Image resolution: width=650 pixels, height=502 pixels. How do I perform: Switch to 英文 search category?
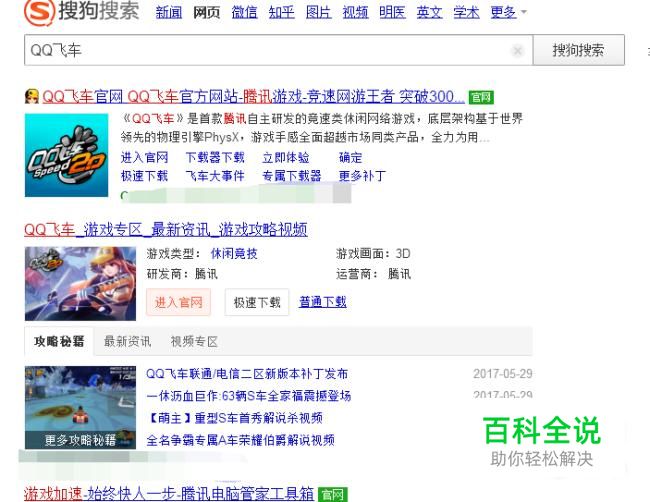click(x=429, y=12)
